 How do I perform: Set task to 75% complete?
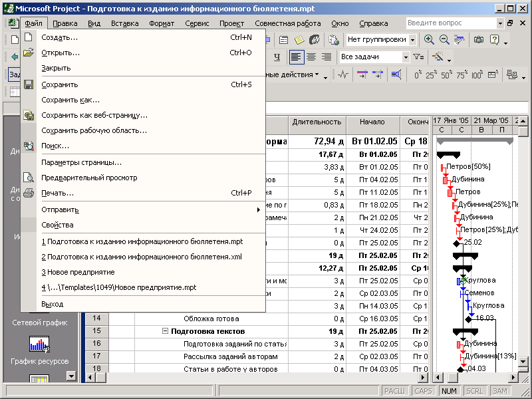point(462,74)
